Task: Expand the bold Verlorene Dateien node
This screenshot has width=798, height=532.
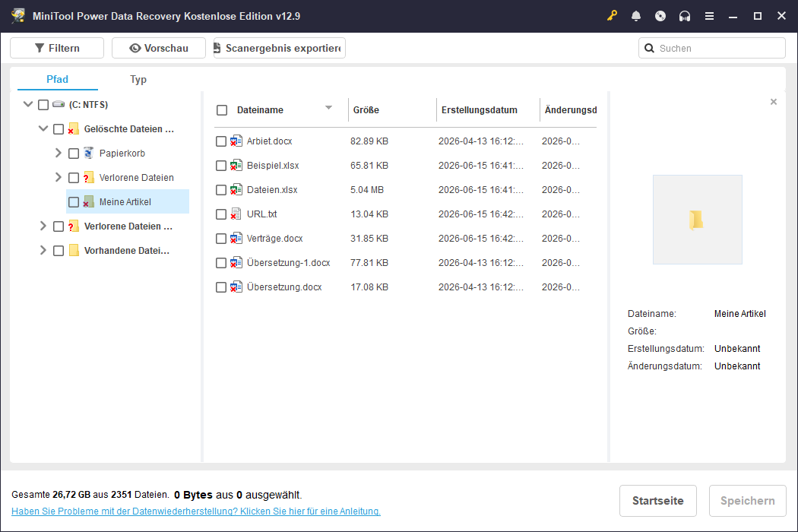Action: pos(43,226)
